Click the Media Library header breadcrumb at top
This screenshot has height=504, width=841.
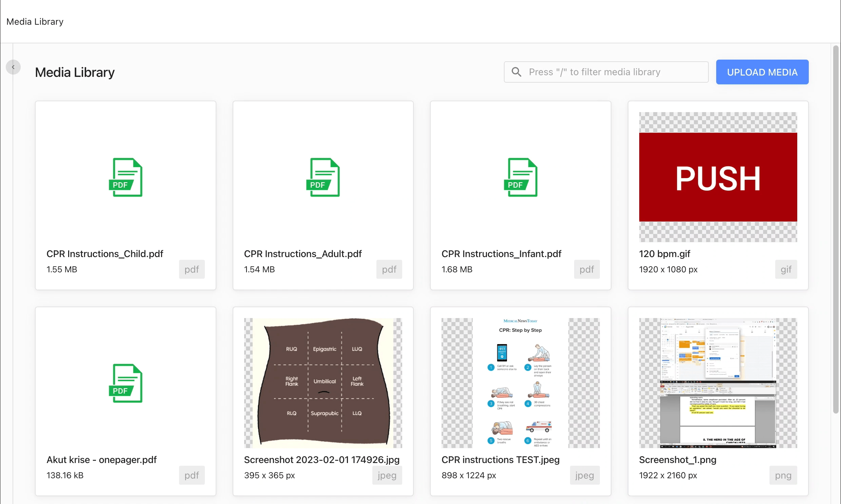pos(35,21)
